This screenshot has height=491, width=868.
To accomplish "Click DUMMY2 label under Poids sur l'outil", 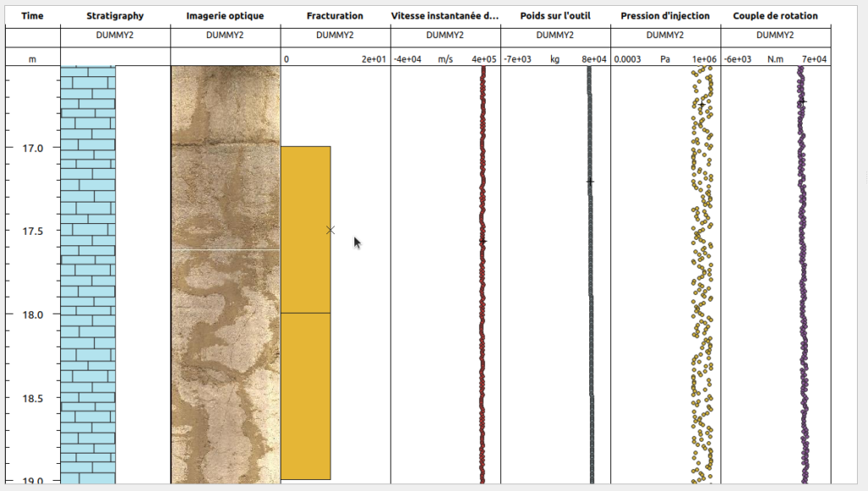I will 555,36.
